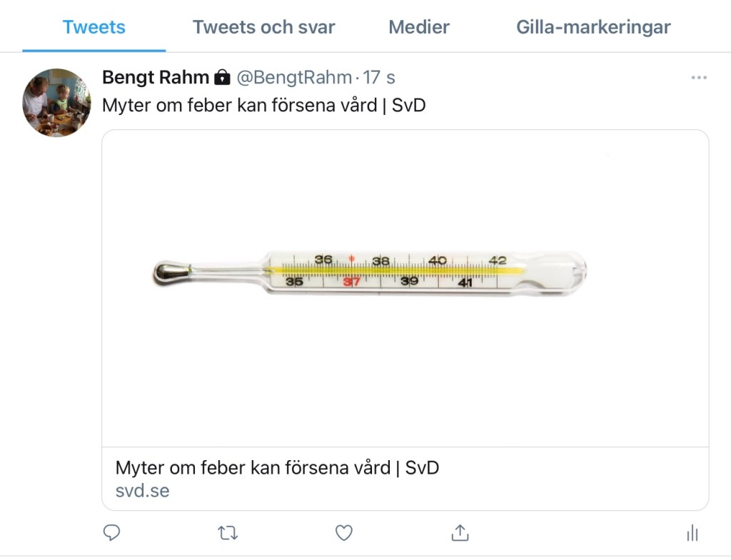Select the Medier tab
731x560 pixels.
point(419,28)
